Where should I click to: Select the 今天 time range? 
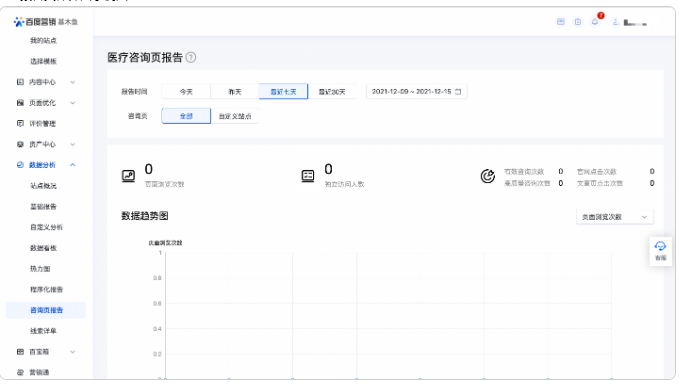pyautogui.click(x=186, y=91)
